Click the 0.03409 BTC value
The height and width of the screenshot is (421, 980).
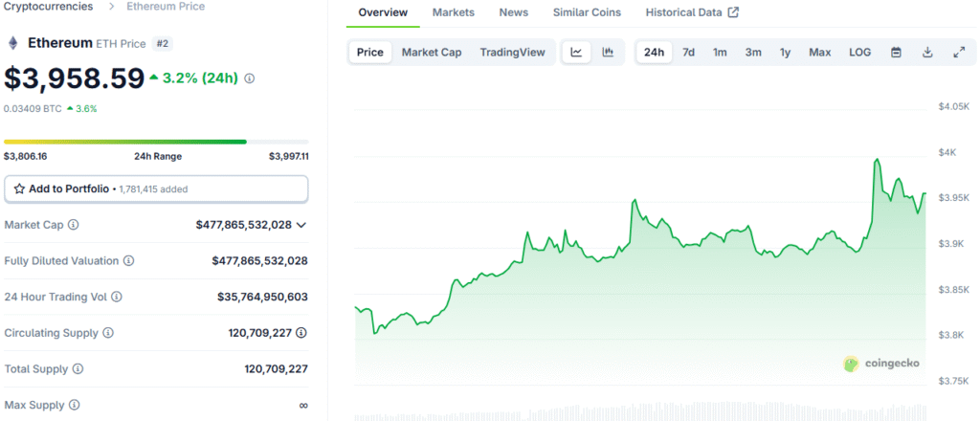[33, 109]
